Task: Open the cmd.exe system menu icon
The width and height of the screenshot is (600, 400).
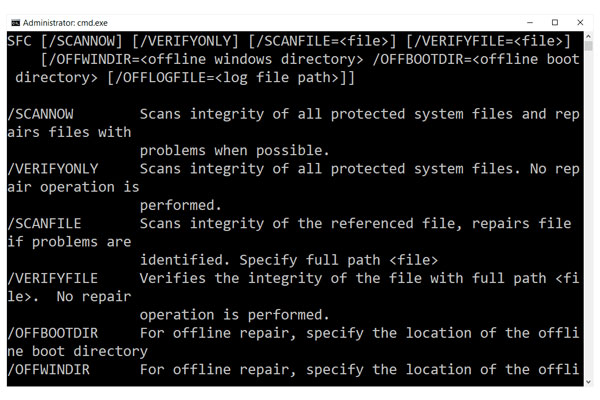Action: click(x=15, y=23)
